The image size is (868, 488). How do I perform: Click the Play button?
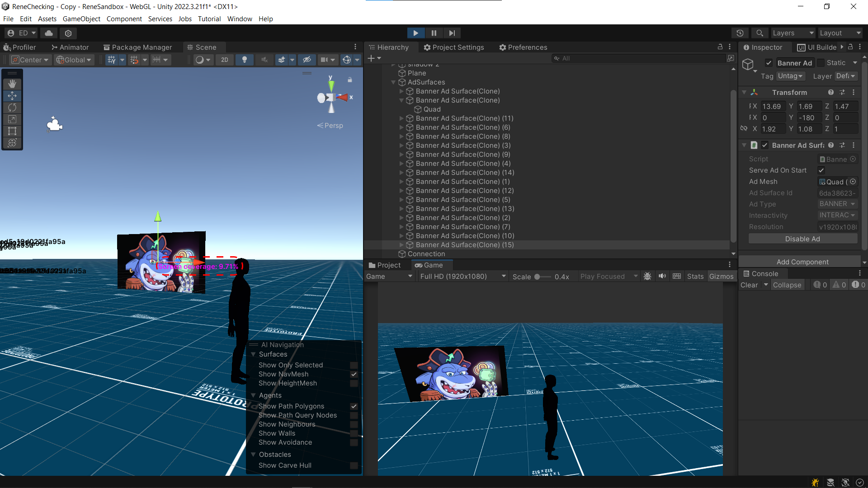pos(415,33)
